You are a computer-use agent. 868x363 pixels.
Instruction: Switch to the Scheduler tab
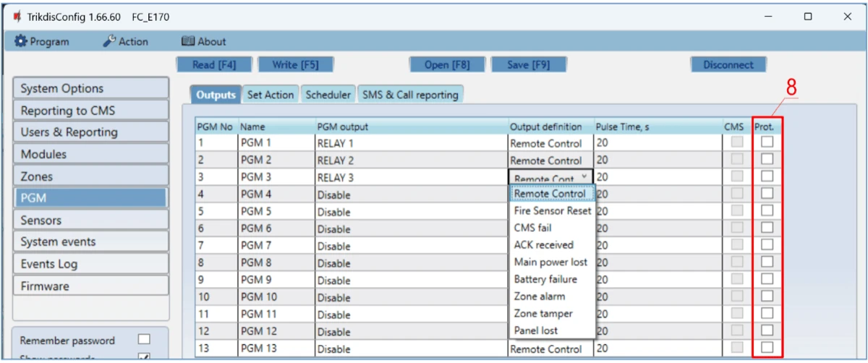328,95
